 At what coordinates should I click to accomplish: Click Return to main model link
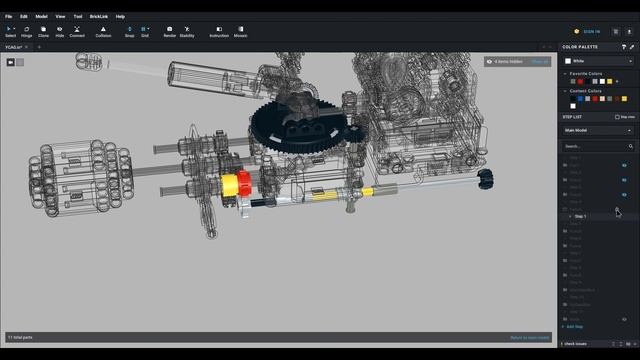click(530, 338)
